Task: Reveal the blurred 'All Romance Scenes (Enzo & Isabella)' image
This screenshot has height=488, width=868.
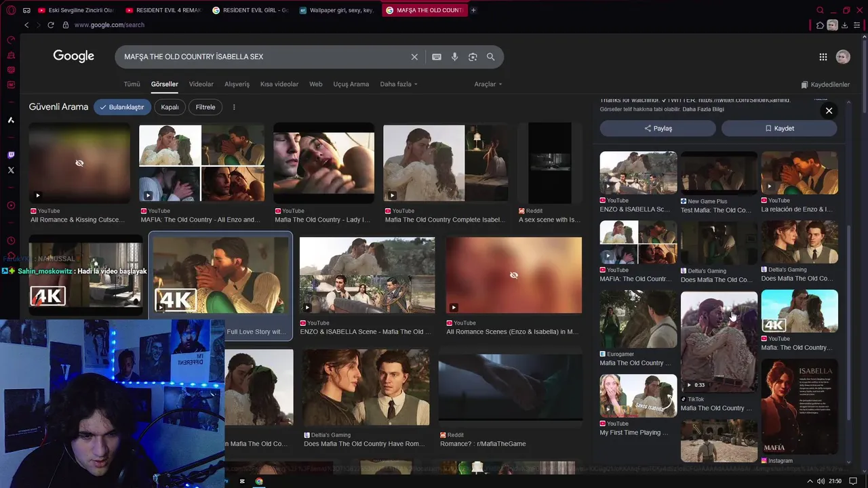Action: tap(513, 275)
